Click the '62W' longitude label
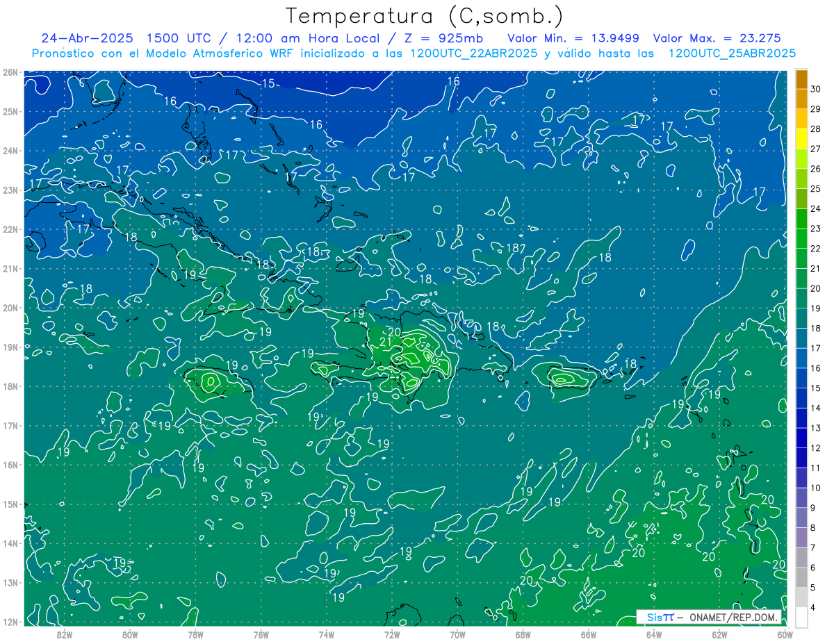 click(x=719, y=634)
